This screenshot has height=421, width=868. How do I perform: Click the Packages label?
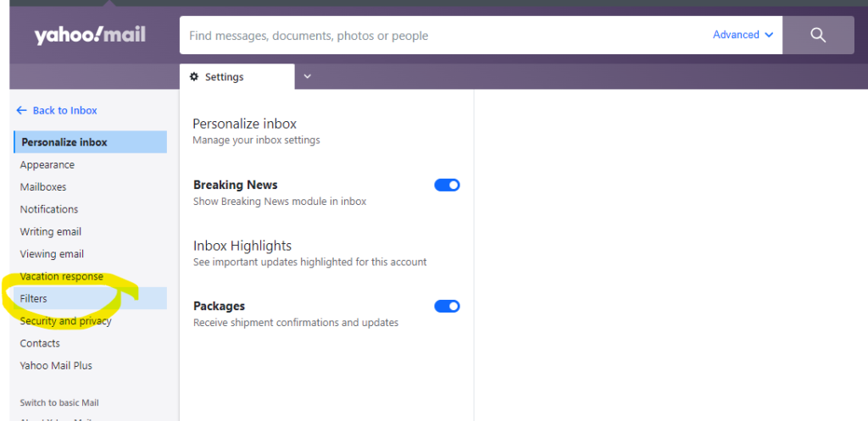click(220, 306)
